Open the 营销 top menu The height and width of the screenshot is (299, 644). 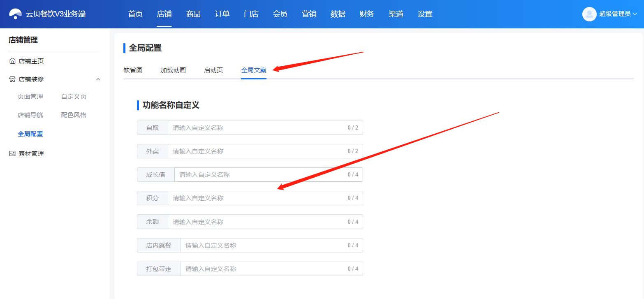pos(309,14)
